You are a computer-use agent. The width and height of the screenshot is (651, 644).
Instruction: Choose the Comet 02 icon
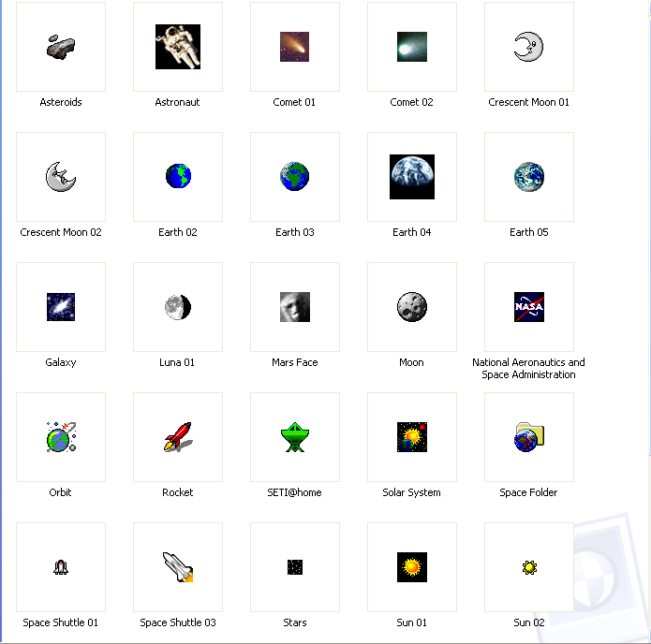[x=412, y=47]
